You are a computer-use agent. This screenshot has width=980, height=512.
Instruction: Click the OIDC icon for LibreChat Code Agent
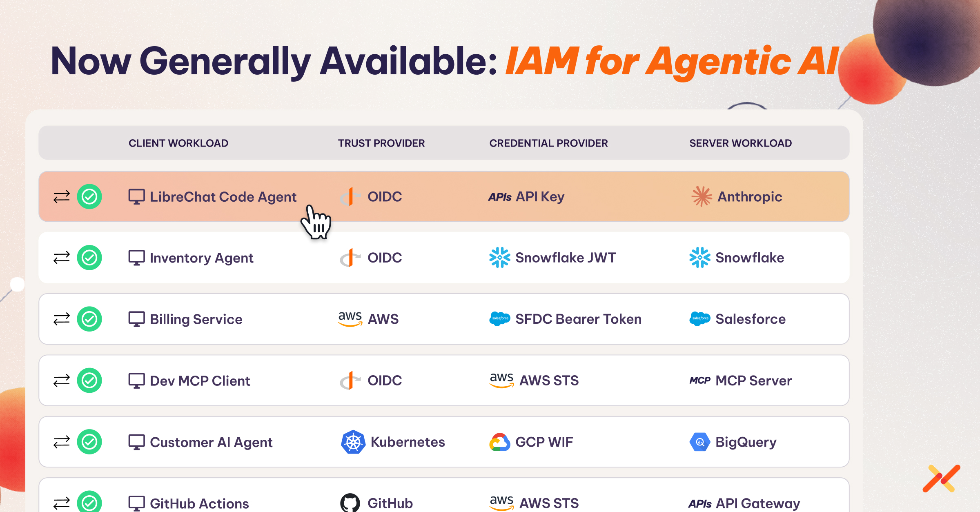pos(350,197)
